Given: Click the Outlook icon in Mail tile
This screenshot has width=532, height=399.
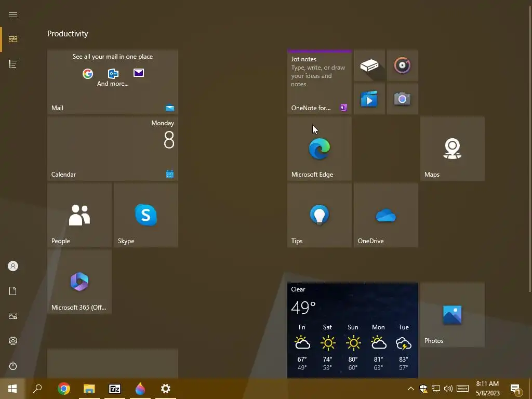Looking at the screenshot, I should (x=113, y=73).
